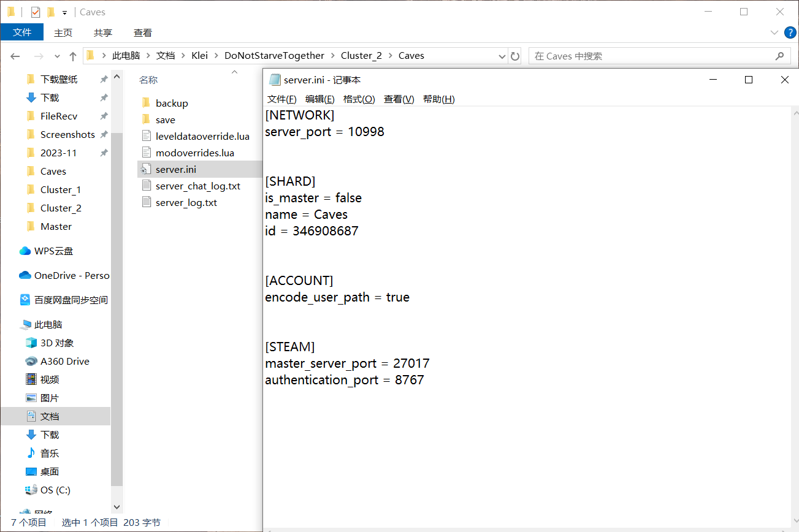
Task: Open 图片 in the navigation pane
Action: point(50,398)
